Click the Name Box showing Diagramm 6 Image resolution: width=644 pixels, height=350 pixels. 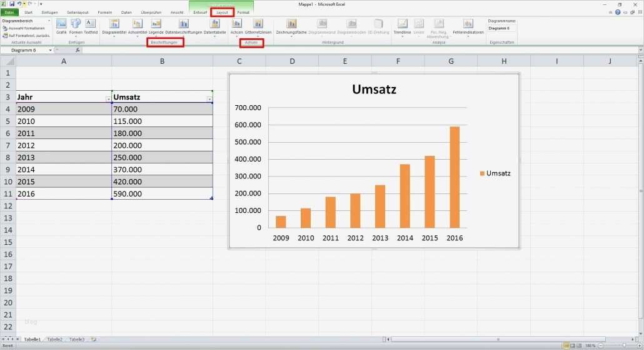pos(24,50)
